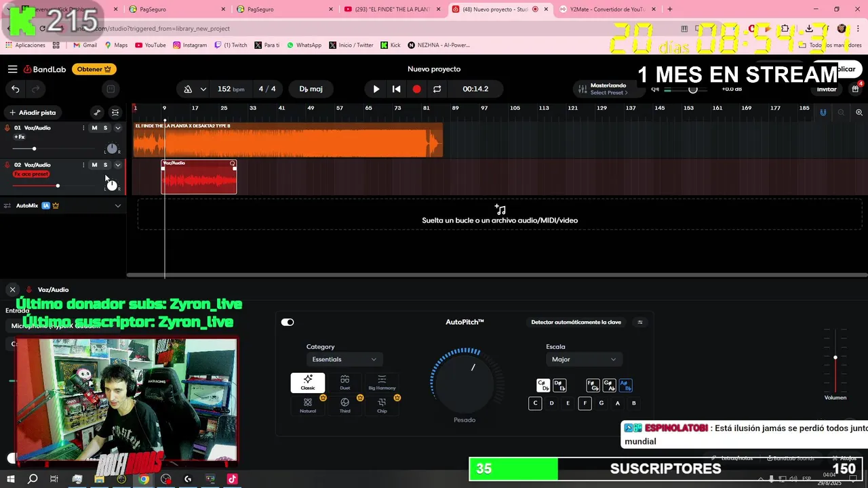
Task: Open options menu of track 02 Voz/Audio
Action: (83, 165)
